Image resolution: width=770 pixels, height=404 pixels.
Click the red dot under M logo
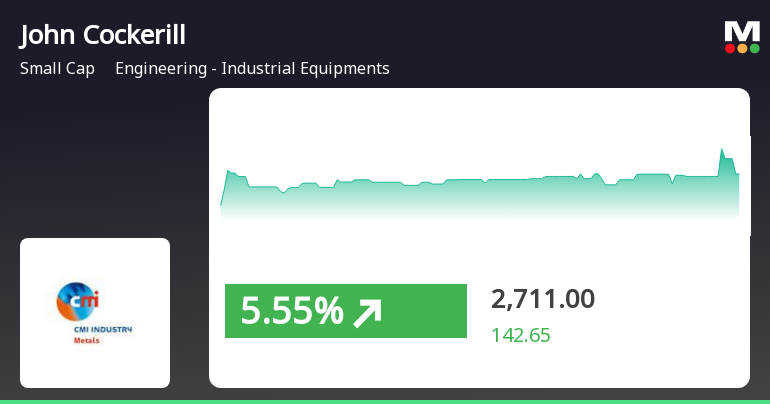(x=730, y=48)
